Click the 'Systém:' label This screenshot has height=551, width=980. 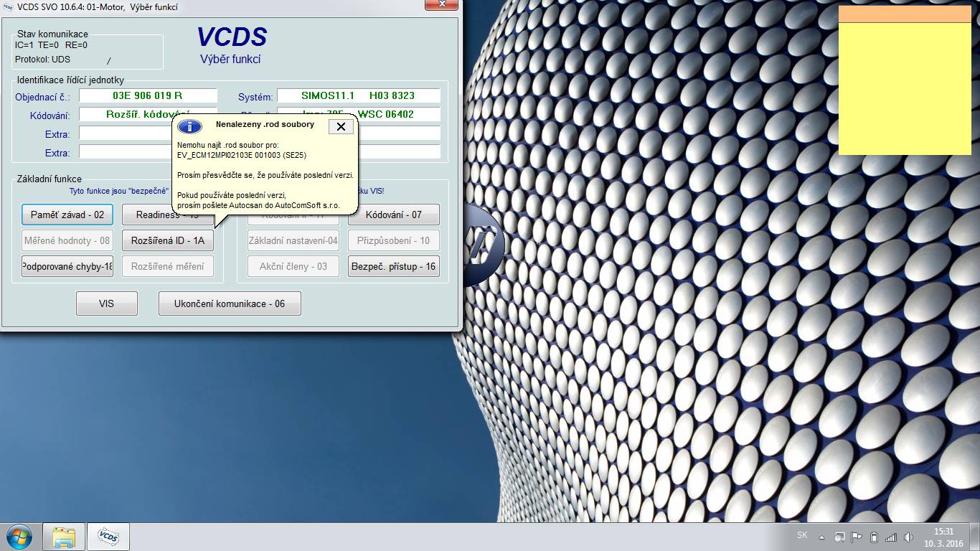(255, 97)
